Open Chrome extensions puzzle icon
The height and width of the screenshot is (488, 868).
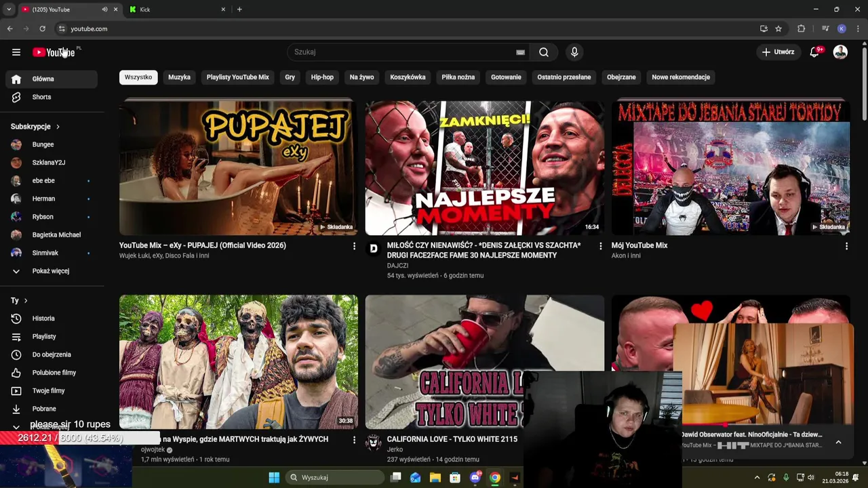(x=801, y=28)
